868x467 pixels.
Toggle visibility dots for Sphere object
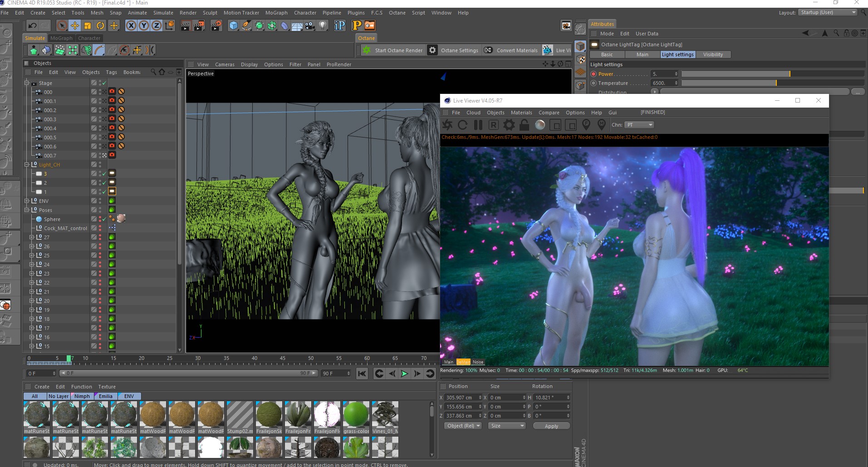100,219
